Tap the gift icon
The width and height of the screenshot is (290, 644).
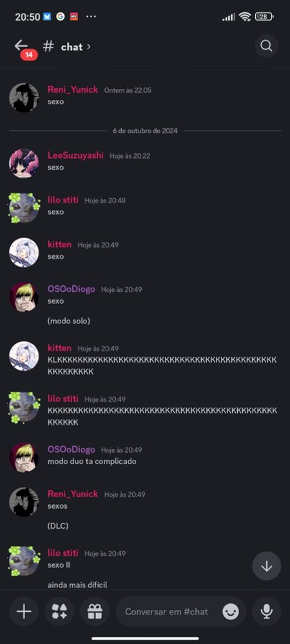[x=95, y=612]
